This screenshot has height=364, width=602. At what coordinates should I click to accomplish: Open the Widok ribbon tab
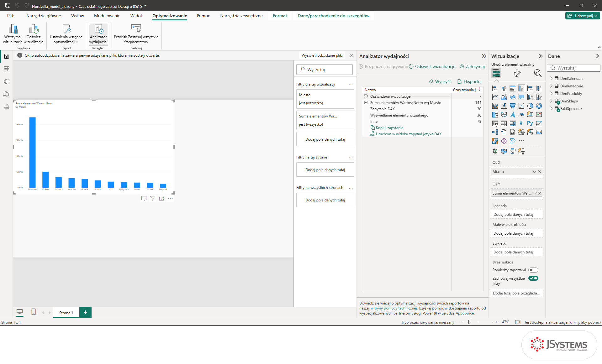coord(136,16)
